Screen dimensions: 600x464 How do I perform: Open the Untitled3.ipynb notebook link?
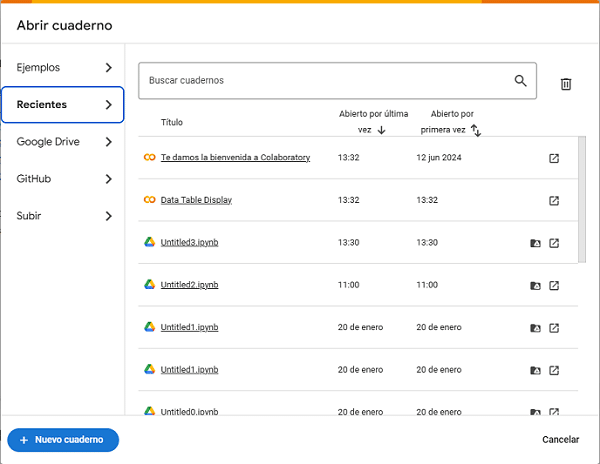(x=189, y=242)
